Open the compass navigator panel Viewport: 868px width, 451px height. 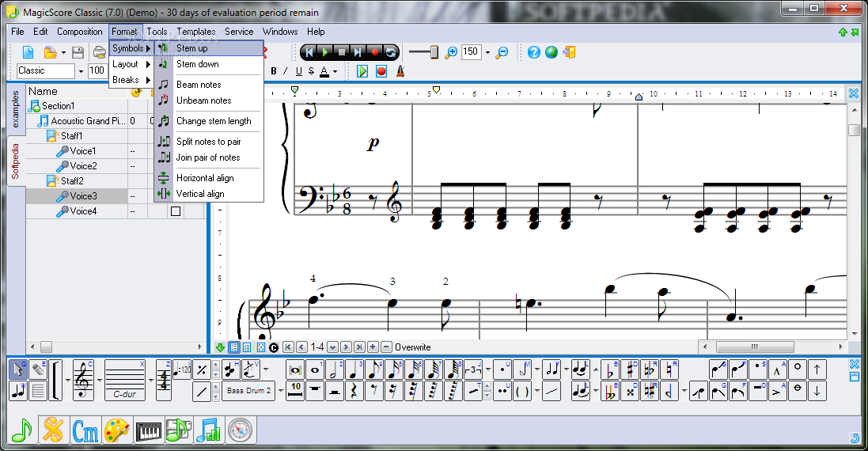241,430
